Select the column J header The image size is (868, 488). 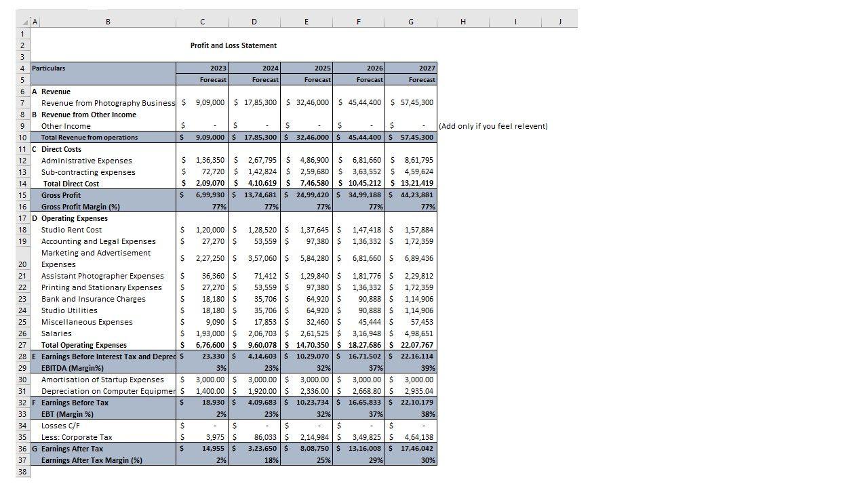559,22
